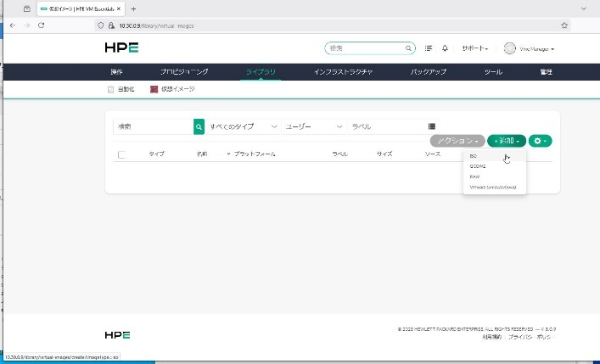Image resolution: width=600 pixels, height=364 pixels.
Task: Bookmark page with star icon
Action: coord(564,25)
